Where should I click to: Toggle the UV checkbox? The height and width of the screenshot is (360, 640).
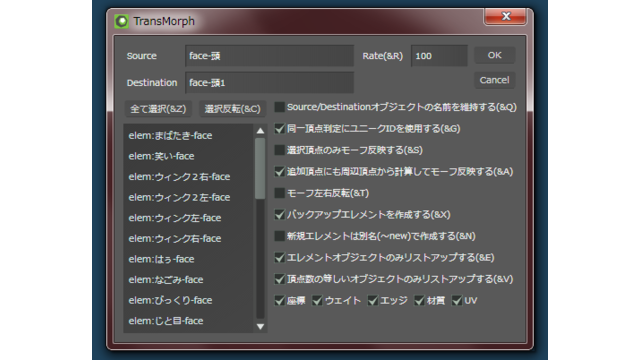tap(457, 301)
